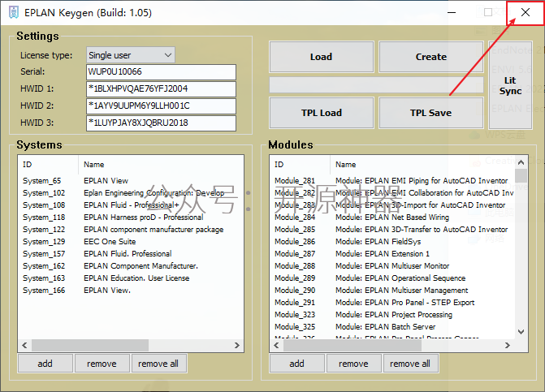Image resolution: width=545 pixels, height=392 pixels.
Task: Select System_157 EPLAN Fluid. Professional row
Action: pyautogui.click(x=131, y=253)
